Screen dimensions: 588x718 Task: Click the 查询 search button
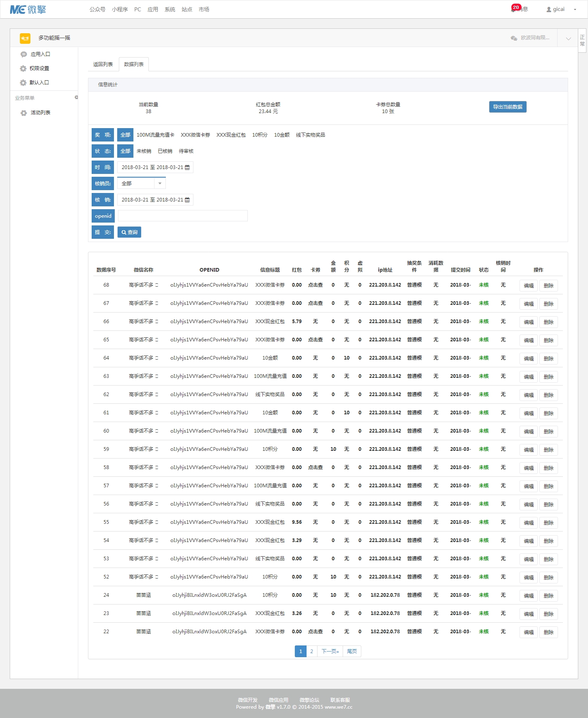point(129,232)
